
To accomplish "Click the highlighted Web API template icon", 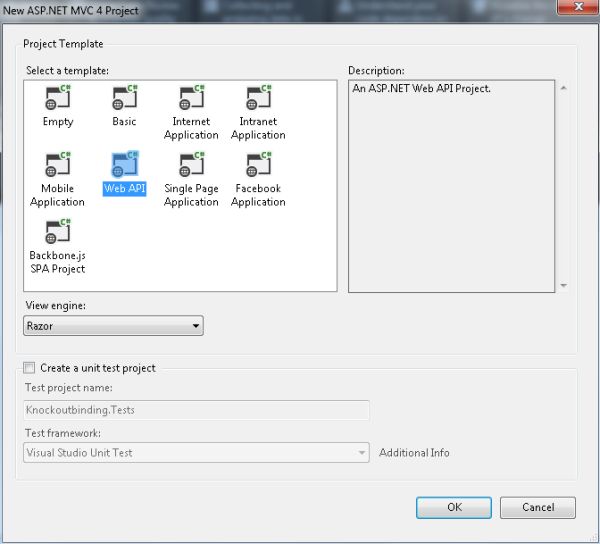I will [x=125, y=165].
